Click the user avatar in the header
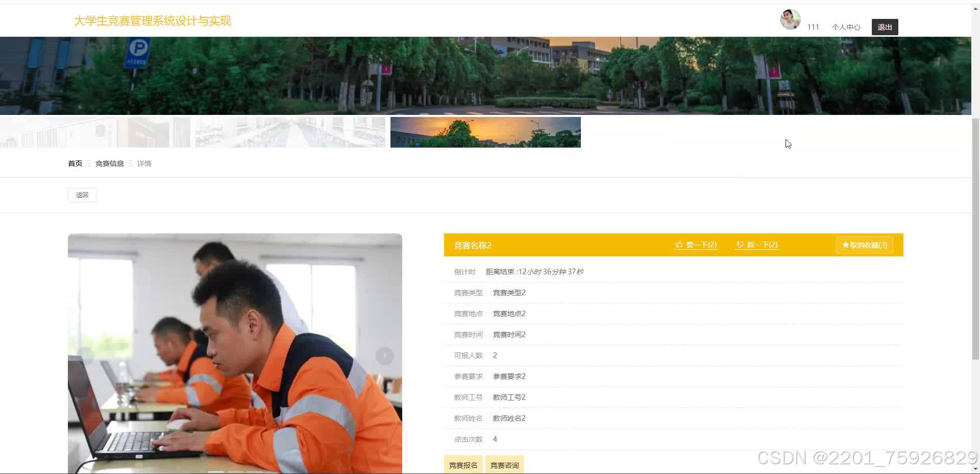 [790, 19]
